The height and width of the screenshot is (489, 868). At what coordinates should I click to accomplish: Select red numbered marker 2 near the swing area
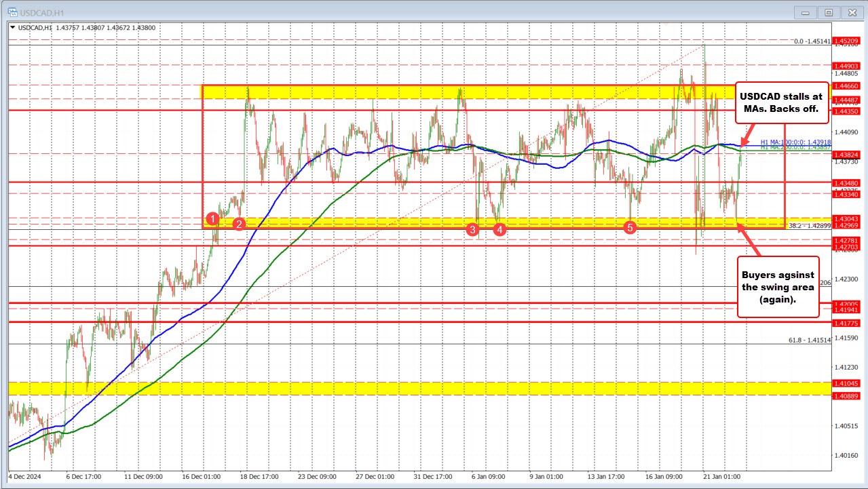(238, 224)
